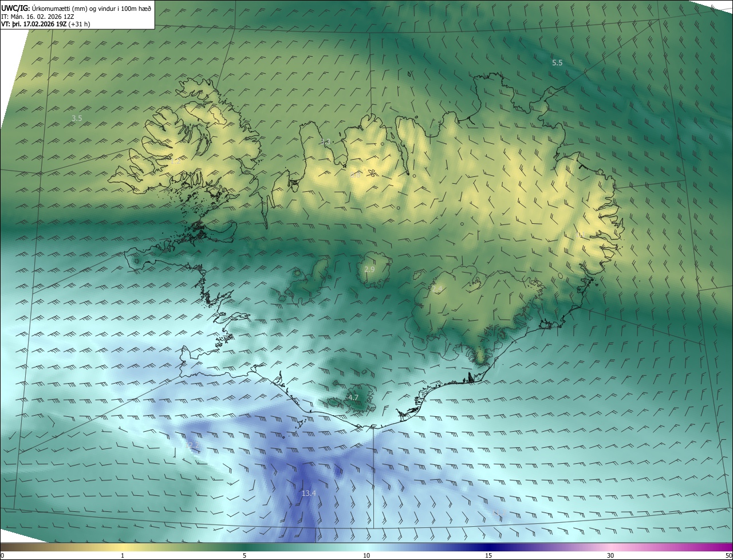
Task: Click the colorbar tick label 0
Action: (2, 555)
